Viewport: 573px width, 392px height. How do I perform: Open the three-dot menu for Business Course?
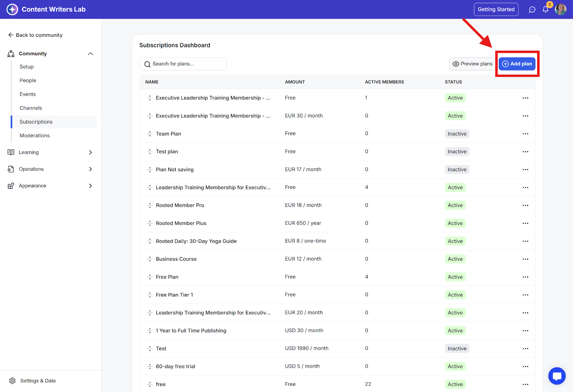(525, 259)
